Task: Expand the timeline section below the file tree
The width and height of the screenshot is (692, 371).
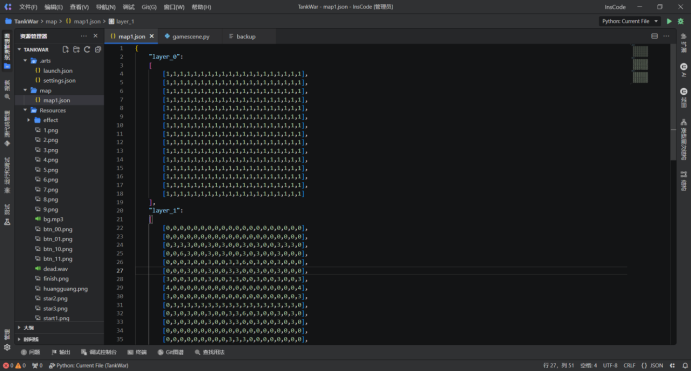Action: pos(60,339)
